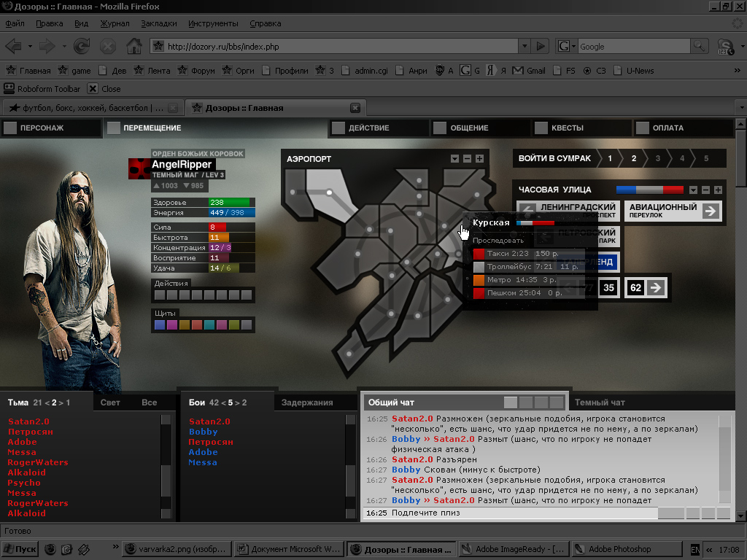Close the Дозоры :: Главная tab
Screen dimensions: 747x560
355,108
